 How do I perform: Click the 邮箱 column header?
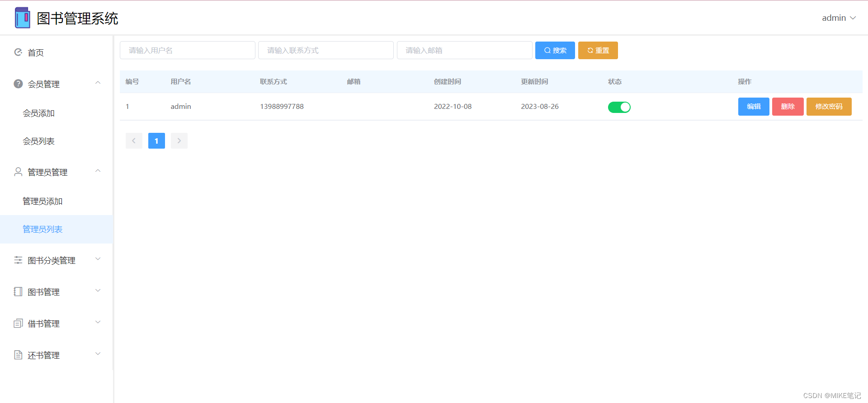pyautogui.click(x=354, y=82)
